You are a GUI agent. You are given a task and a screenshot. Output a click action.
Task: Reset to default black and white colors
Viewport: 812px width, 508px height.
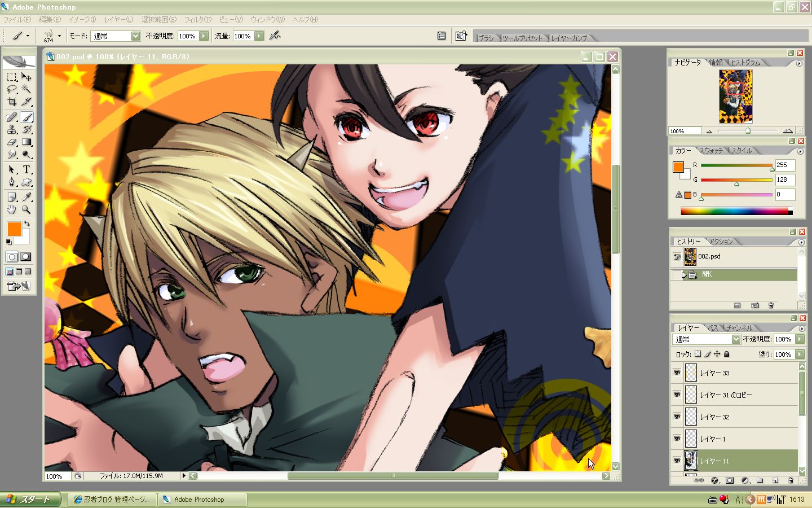8,242
